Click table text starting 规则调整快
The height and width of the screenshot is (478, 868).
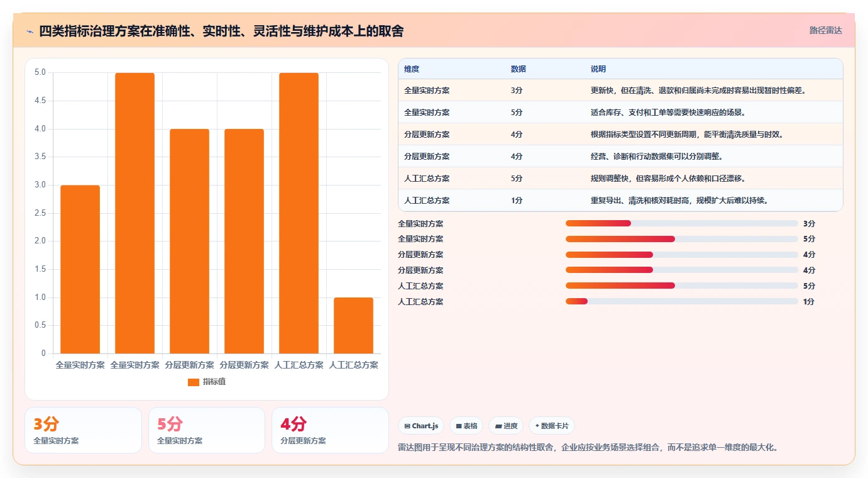pyautogui.click(x=668, y=179)
